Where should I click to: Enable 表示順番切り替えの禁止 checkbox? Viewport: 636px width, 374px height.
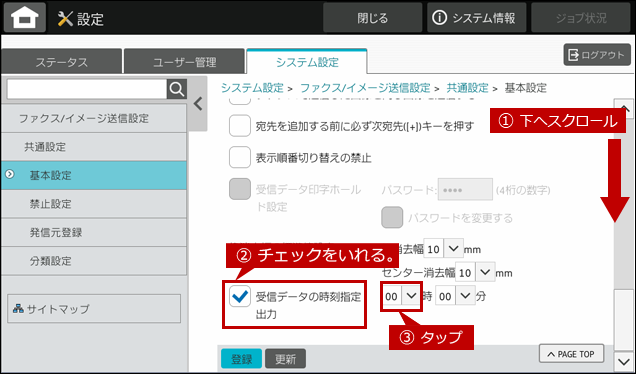pos(240,157)
